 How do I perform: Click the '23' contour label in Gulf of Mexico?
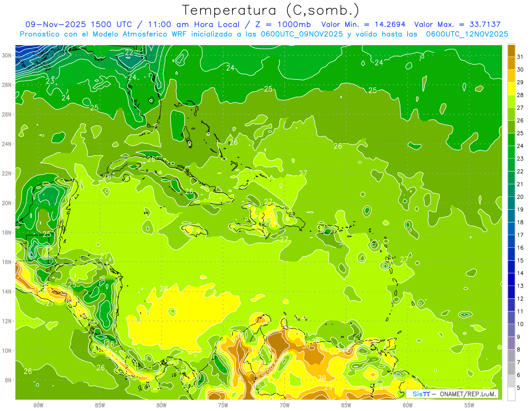(50, 81)
